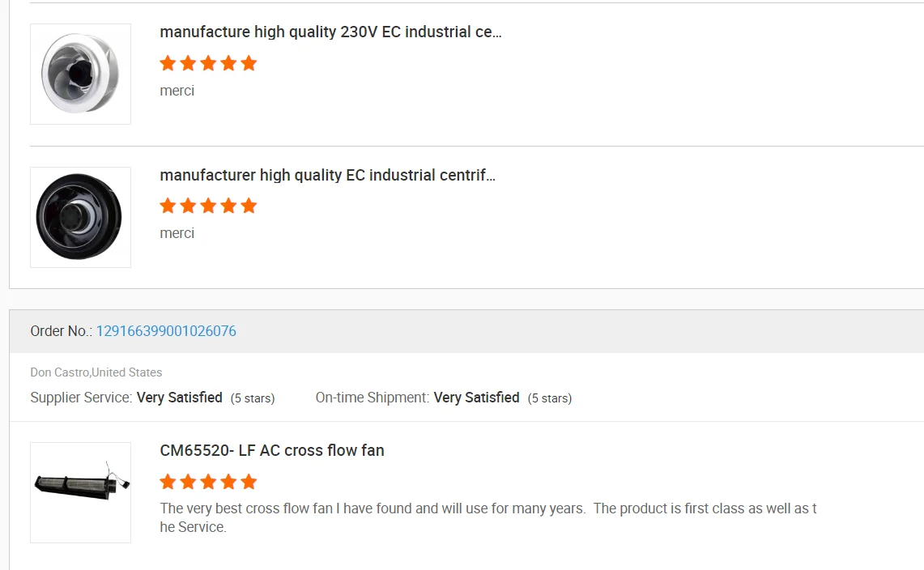Click the On-time Shipment "Very Satisfied" rating

(476, 398)
